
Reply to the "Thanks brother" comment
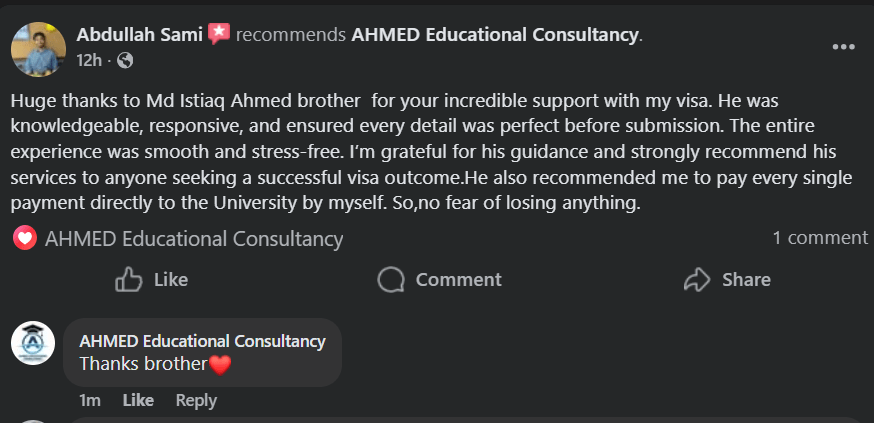click(x=196, y=400)
